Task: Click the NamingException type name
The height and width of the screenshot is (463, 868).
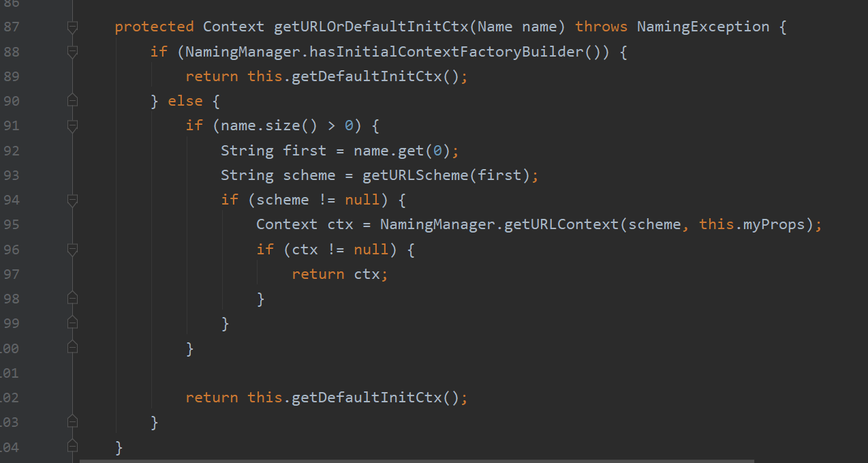Action: click(x=703, y=27)
